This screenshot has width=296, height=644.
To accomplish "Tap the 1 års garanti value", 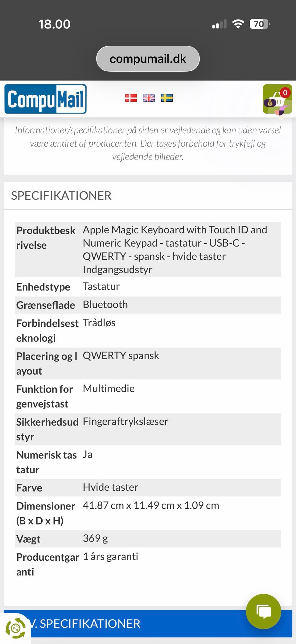I will click(x=111, y=557).
